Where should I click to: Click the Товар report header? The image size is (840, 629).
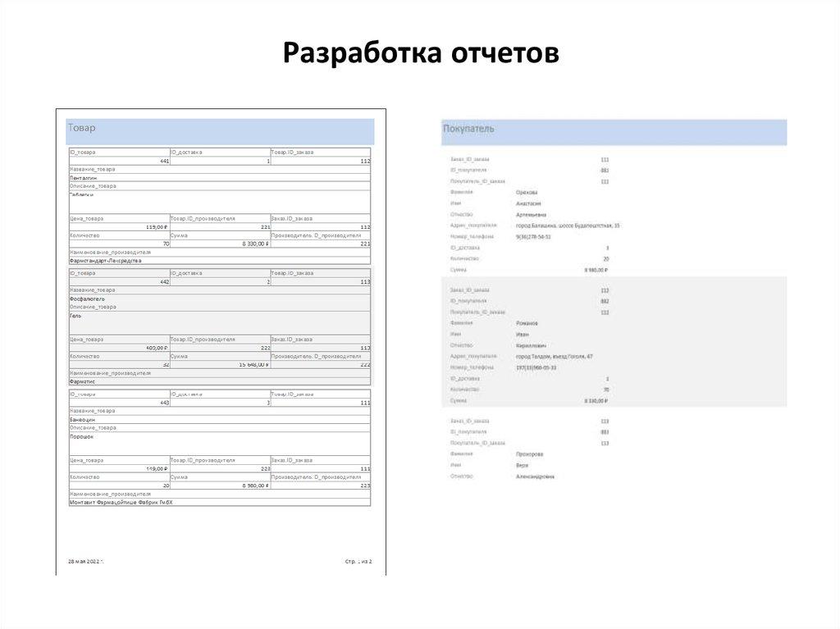click(82, 127)
